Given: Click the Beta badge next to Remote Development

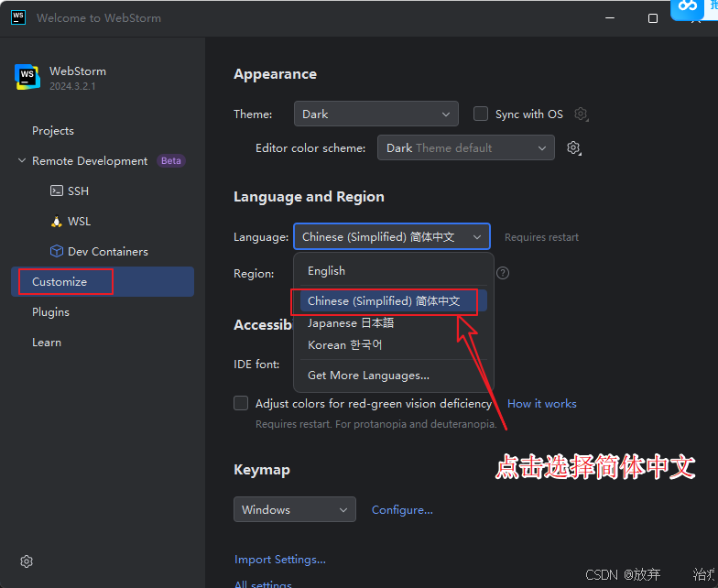Looking at the screenshot, I should click(170, 161).
